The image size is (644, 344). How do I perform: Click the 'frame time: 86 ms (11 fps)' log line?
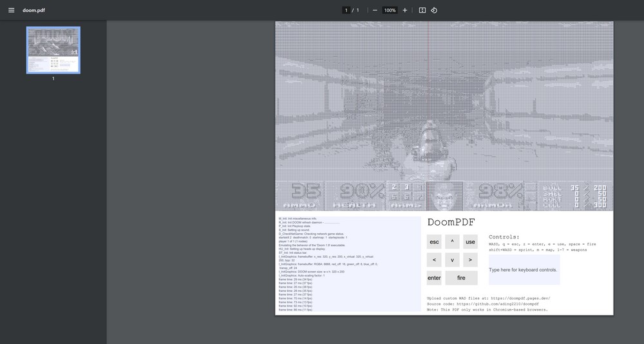[296, 310]
